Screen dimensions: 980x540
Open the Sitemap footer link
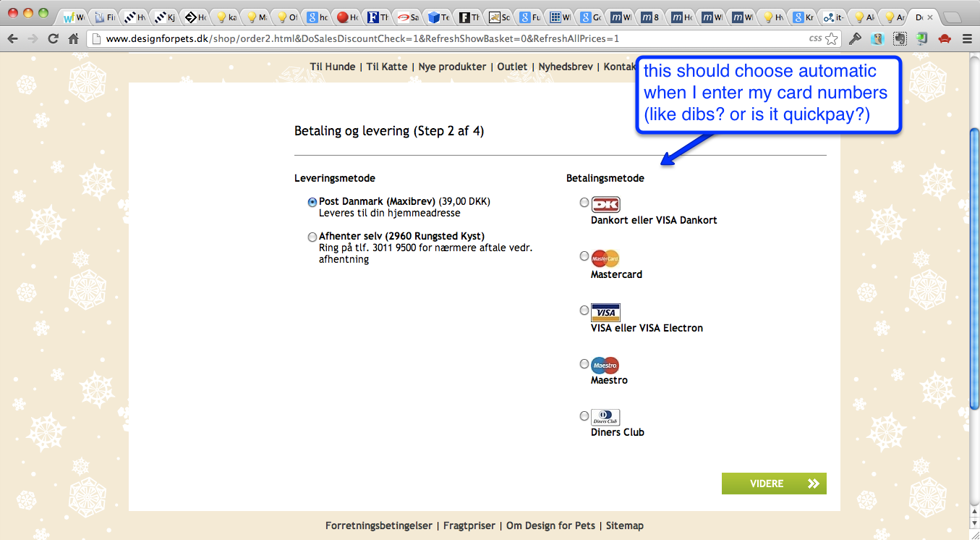click(625, 526)
